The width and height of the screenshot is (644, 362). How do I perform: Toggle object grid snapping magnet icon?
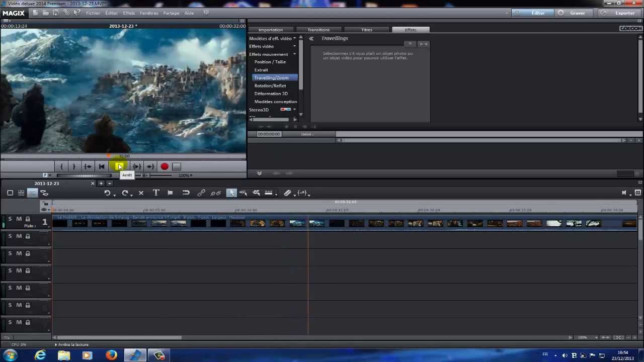click(186, 193)
